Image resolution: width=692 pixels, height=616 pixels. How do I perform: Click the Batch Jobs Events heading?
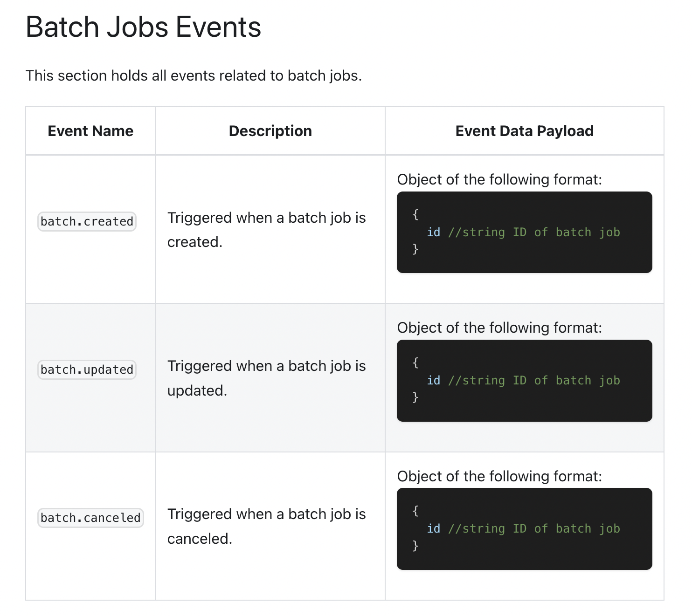point(143,27)
